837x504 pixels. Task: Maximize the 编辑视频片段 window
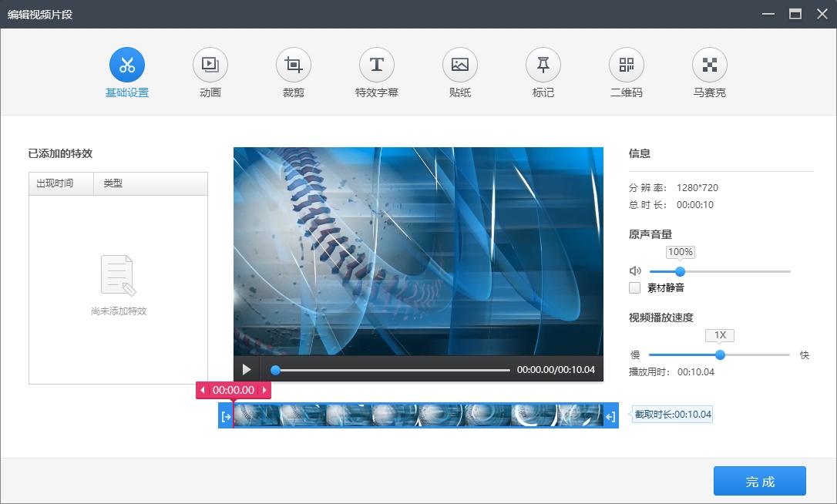795,14
